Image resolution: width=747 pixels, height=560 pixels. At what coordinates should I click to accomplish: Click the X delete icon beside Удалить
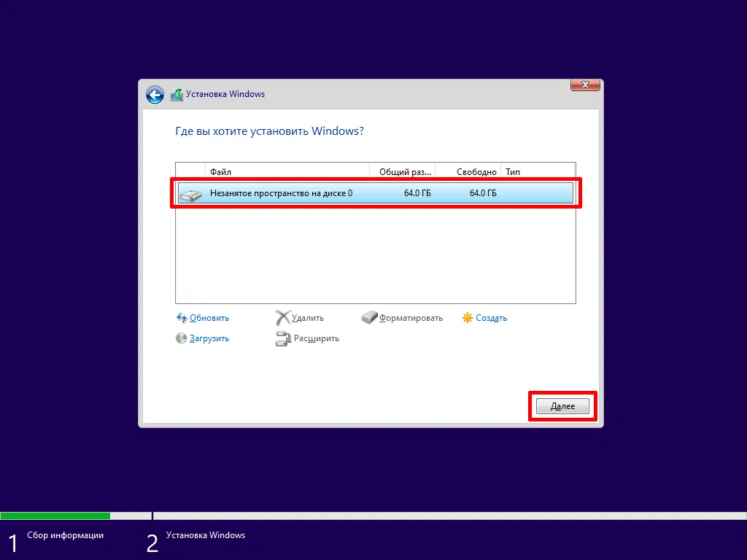(x=284, y=318)
